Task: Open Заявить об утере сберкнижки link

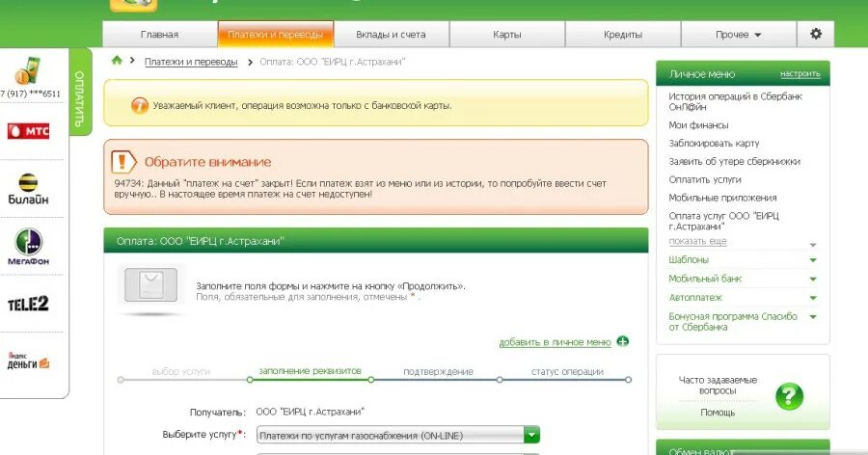Action: coord(735,162)
